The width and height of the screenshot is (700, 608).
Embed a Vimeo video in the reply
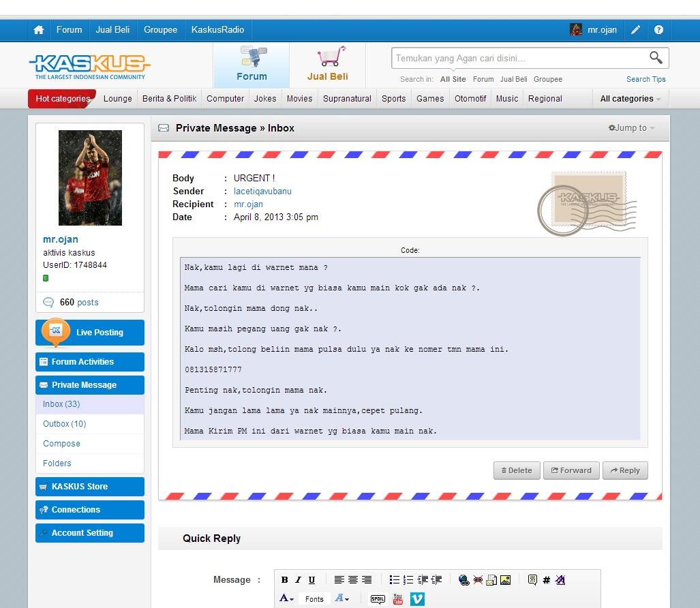tap(416, 598)
